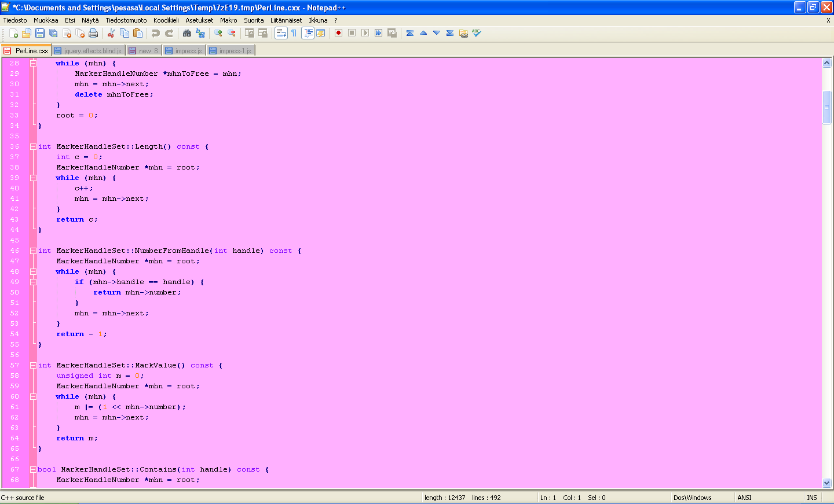Select the PerLine.cxx tab
Screen dimensions: 834x504
point(27,50)
